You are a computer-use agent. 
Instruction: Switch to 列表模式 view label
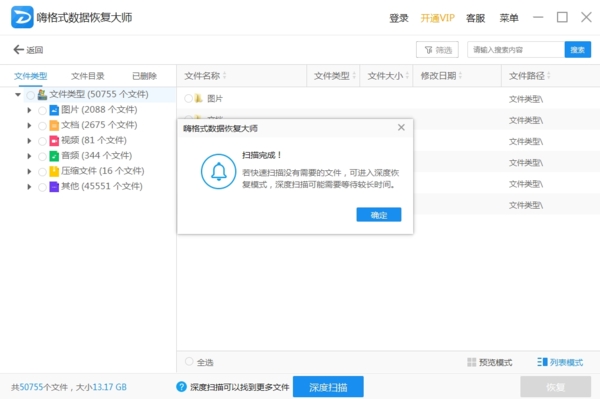(566, 362)
